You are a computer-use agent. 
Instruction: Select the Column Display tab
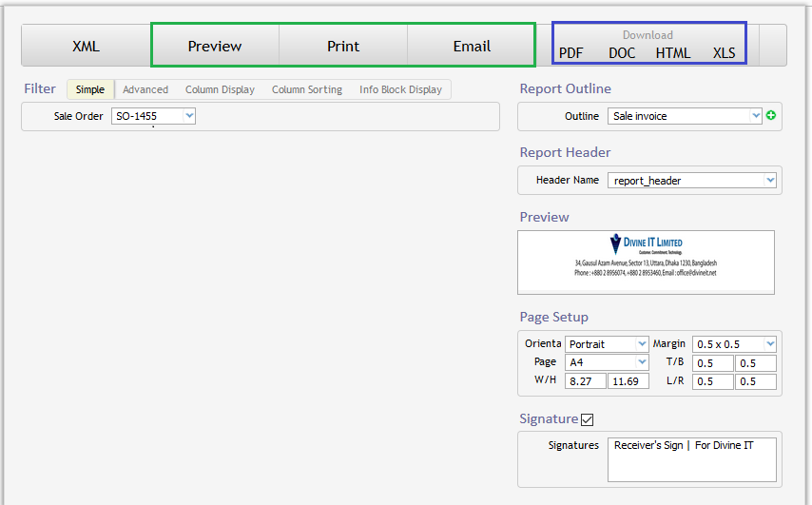pyautogui.click(x=220, y=89)
